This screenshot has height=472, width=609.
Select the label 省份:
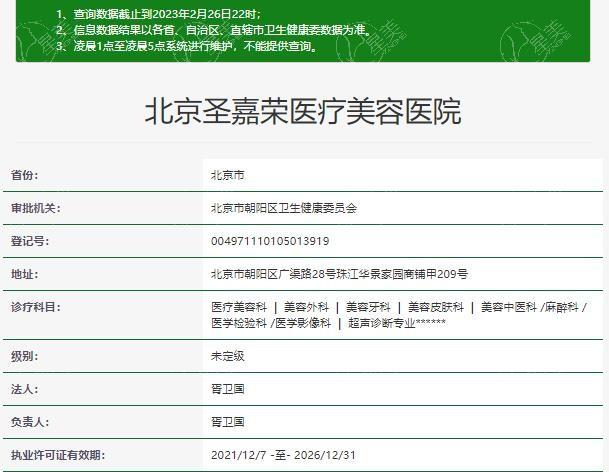(24, 175)
